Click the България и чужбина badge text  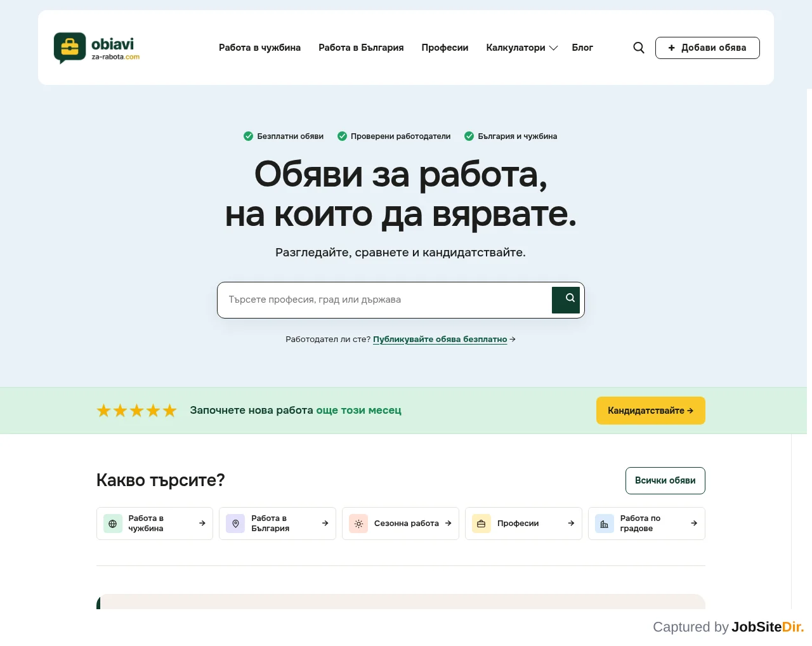[517, 136]
